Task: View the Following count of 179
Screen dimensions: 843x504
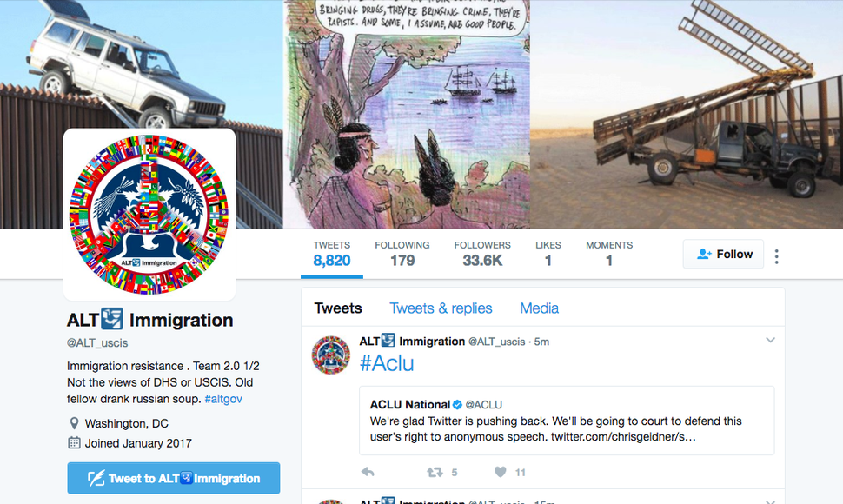Action: [402, 254]
